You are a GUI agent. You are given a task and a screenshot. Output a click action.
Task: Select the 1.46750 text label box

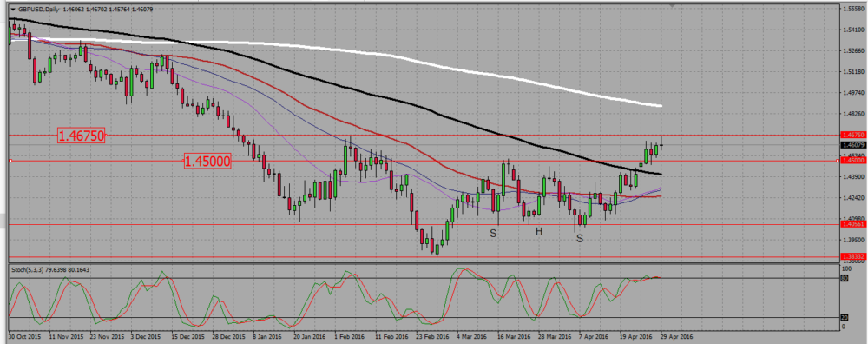point(82,136)
